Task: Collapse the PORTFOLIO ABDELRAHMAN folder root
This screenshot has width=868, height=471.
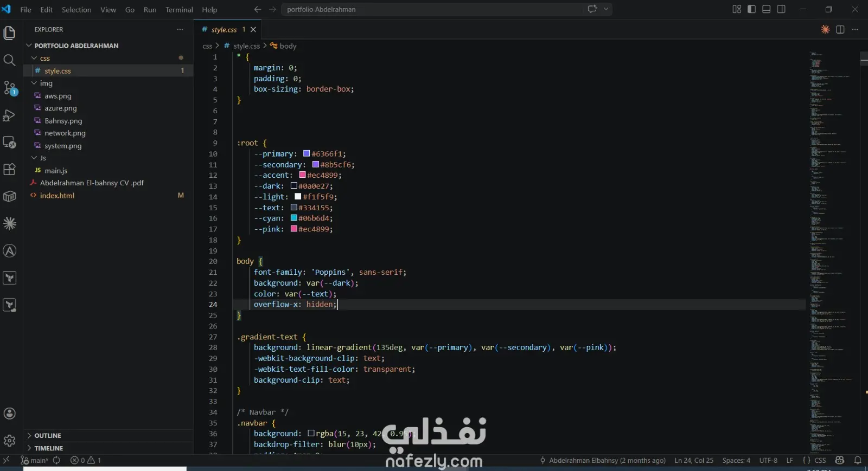Action: 29,46
